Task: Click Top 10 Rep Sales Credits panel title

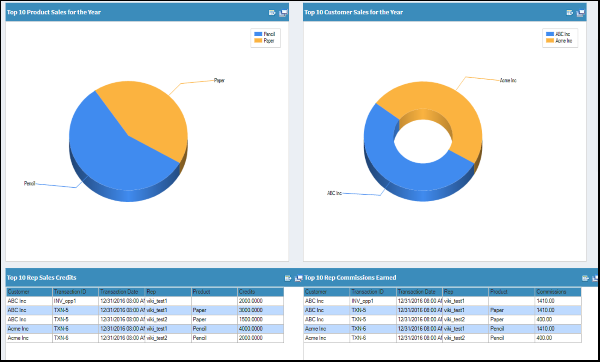Action: (42, 278)
